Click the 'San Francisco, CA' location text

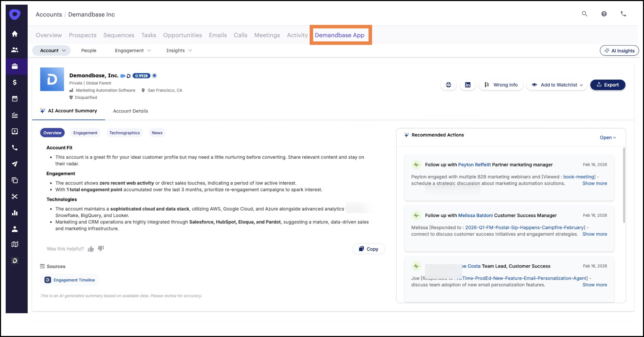pos(165,90)
